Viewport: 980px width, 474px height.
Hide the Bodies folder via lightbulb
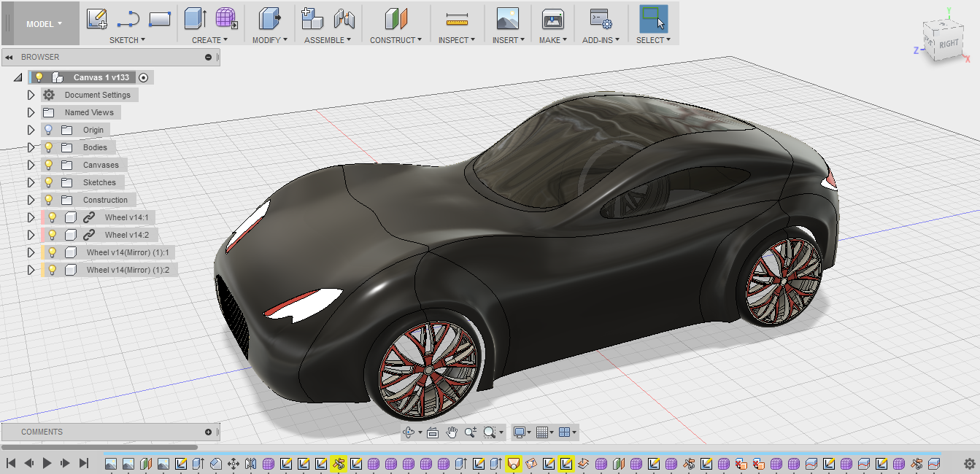pos(49,147)
